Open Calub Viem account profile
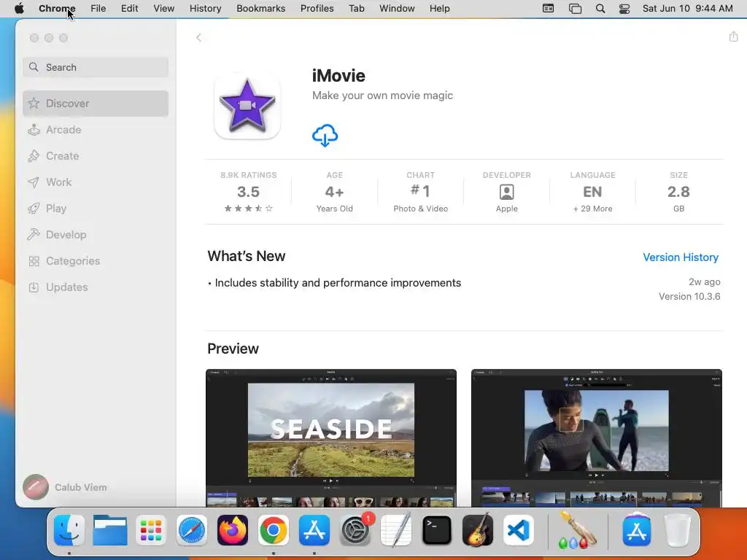 pos(65,487)
